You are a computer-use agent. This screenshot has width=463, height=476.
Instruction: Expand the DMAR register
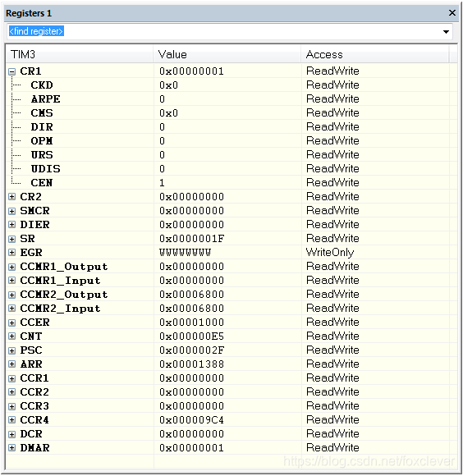[x=11, y=448]
